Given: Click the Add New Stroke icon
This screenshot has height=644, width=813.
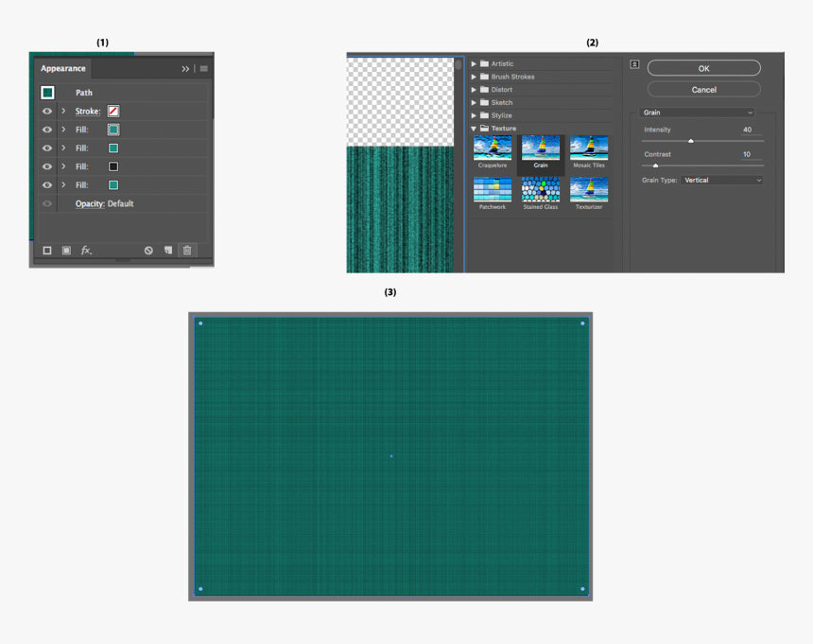Looking at the screenshot, I should tap(47, 251).
